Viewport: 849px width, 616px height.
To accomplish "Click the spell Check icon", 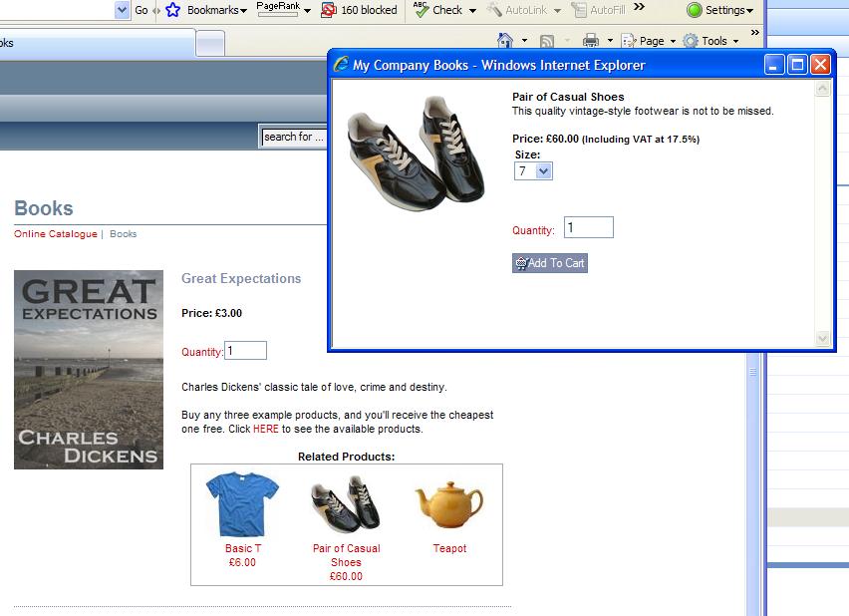I will coord(422,10).
